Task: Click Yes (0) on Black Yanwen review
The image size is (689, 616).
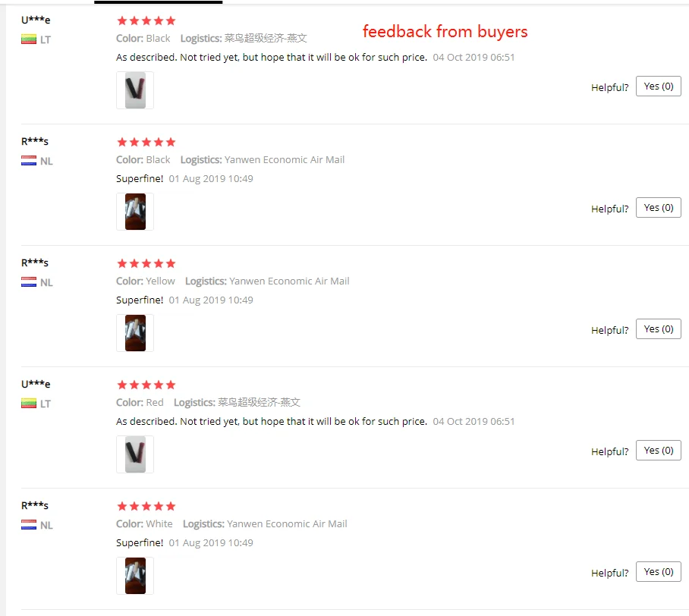Action: [658, 207]
